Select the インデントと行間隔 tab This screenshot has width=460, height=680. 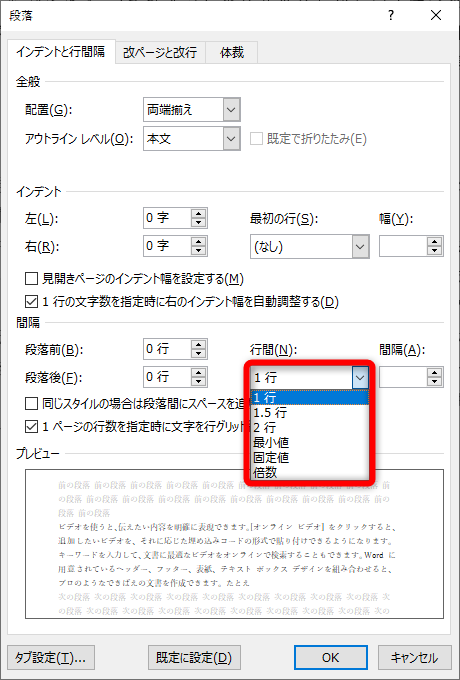pos(61,52)
